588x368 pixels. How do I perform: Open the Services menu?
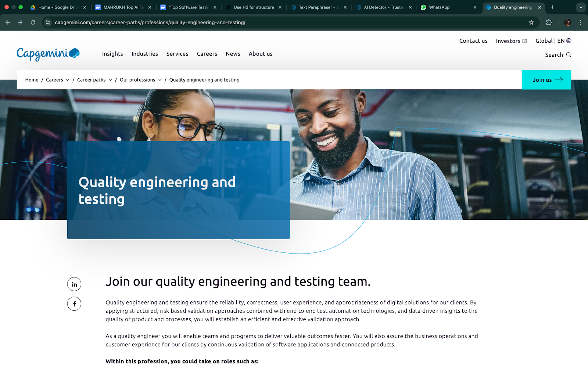tap(177, 54)
